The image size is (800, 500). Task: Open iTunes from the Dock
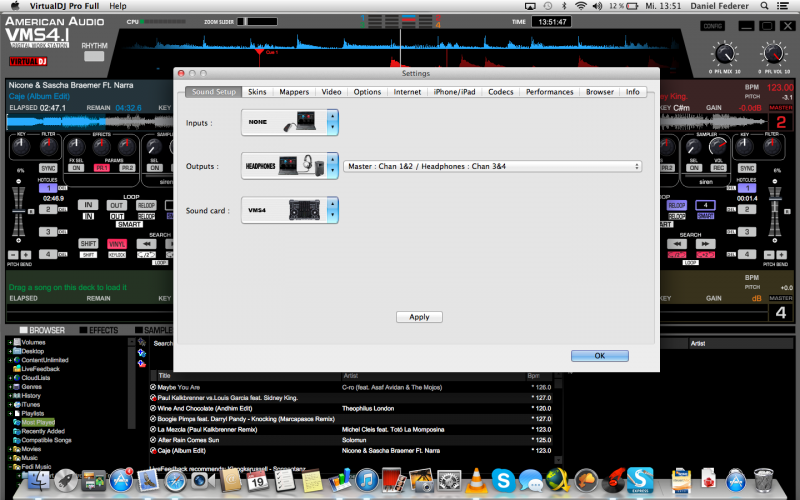click(366, 481)
